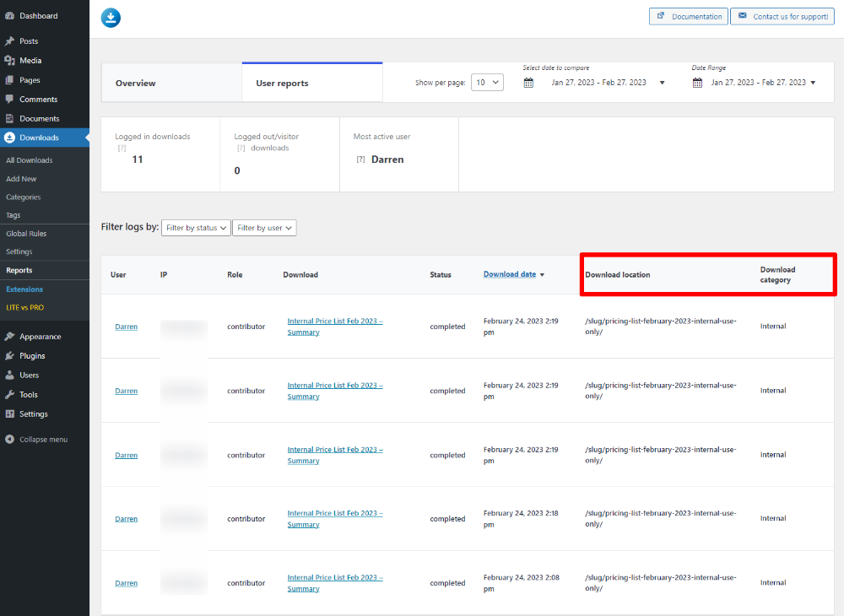Click the Users person icon
The height and width of the screenshot is (616, 844).
click(9, 375)
